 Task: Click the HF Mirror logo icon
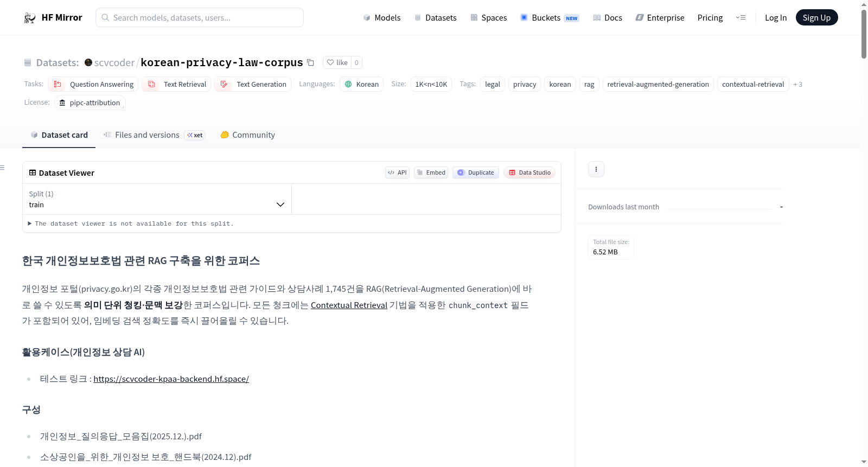pyautogui.click(x=30, y=17)
